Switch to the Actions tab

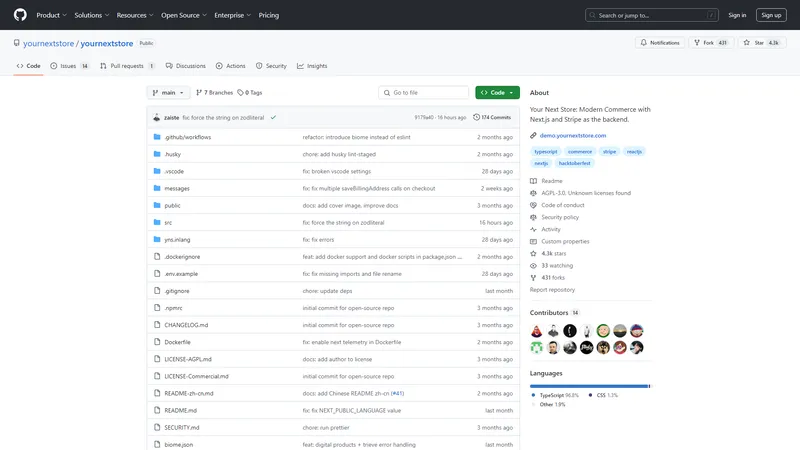point(231,66)
